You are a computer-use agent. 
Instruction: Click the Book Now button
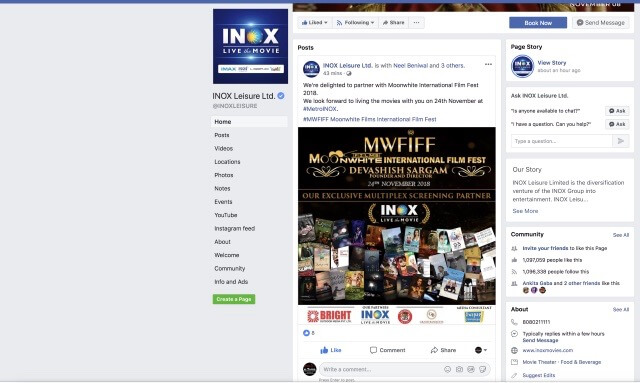[538, 23]
